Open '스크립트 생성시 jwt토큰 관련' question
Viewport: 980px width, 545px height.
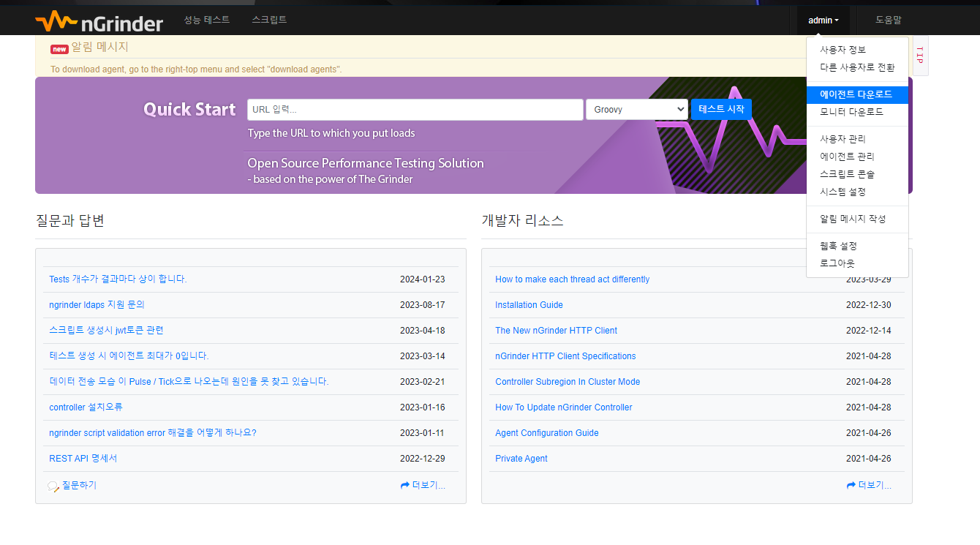tap(106, 331)
